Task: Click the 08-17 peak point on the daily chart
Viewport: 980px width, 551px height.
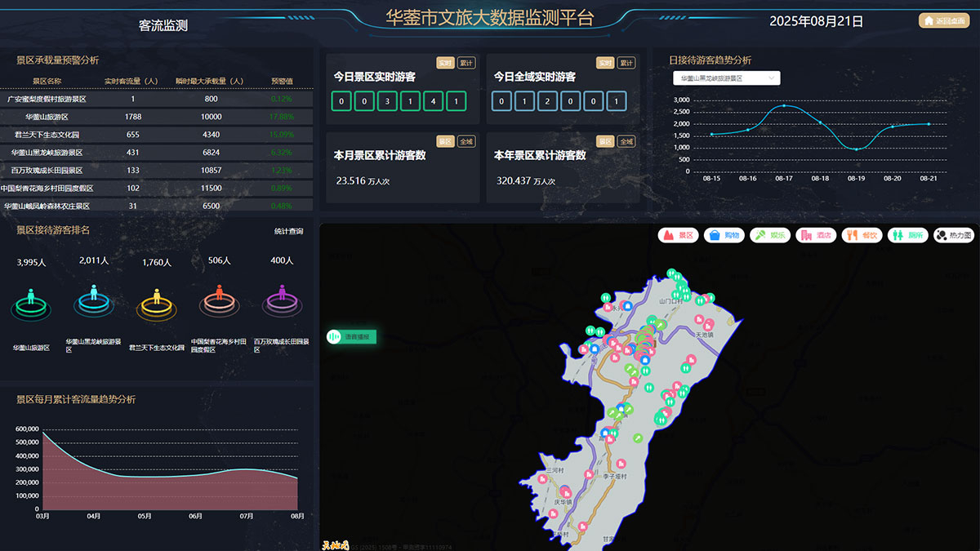Action: [784, 106]
